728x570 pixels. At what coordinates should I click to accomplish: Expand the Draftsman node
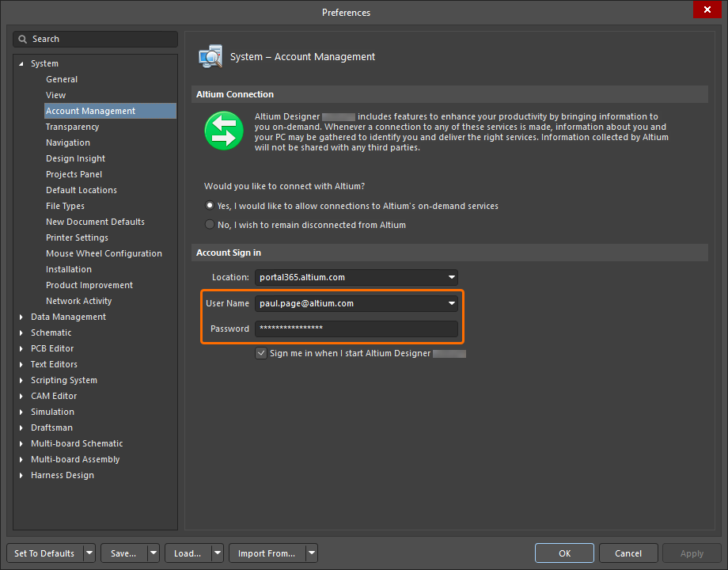click(x=21, y=427)
